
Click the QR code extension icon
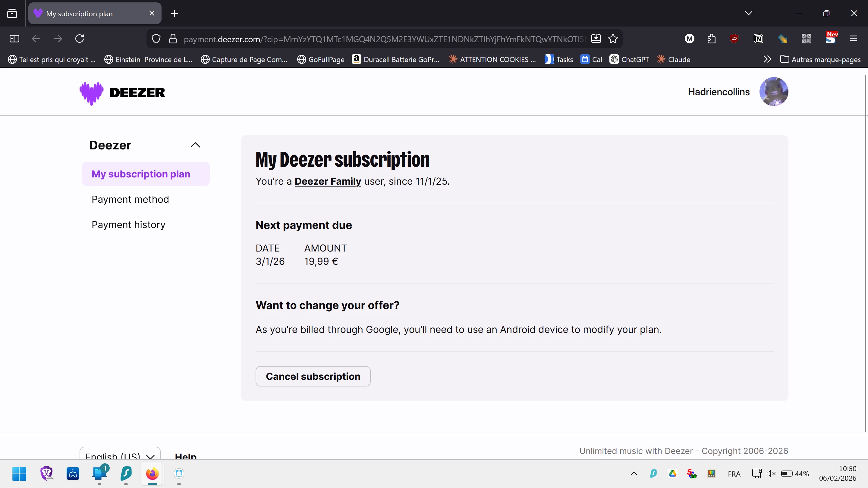pyautogui.click(x=806, y=39)
